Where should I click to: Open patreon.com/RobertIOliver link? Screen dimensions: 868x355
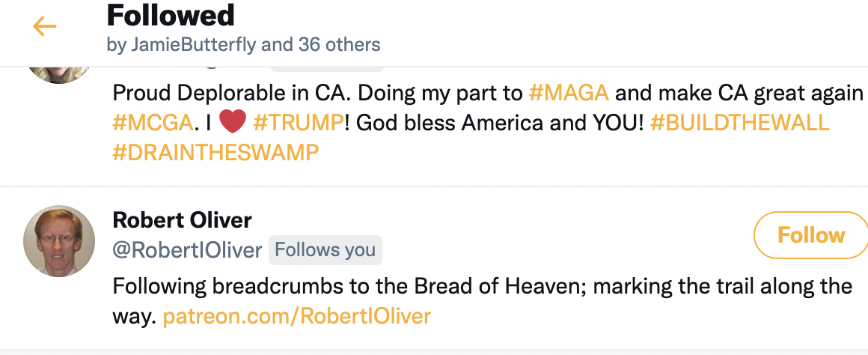tap(296, 316)
